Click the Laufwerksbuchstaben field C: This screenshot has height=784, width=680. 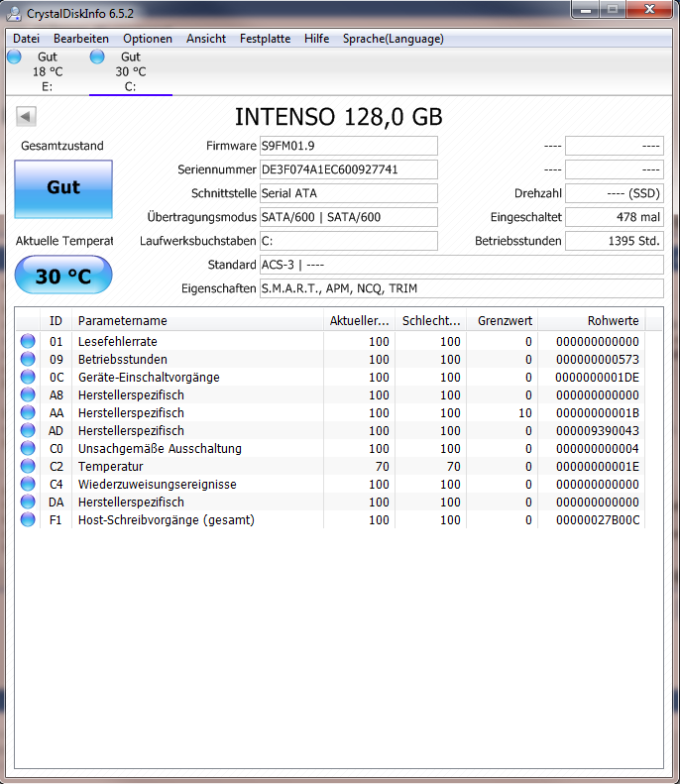pos(349,241)
